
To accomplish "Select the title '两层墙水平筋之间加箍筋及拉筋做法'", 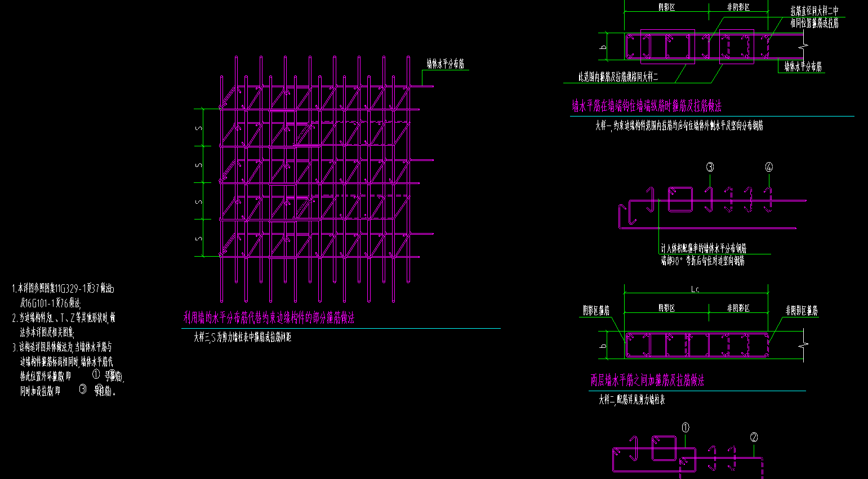I will point(647,381).
